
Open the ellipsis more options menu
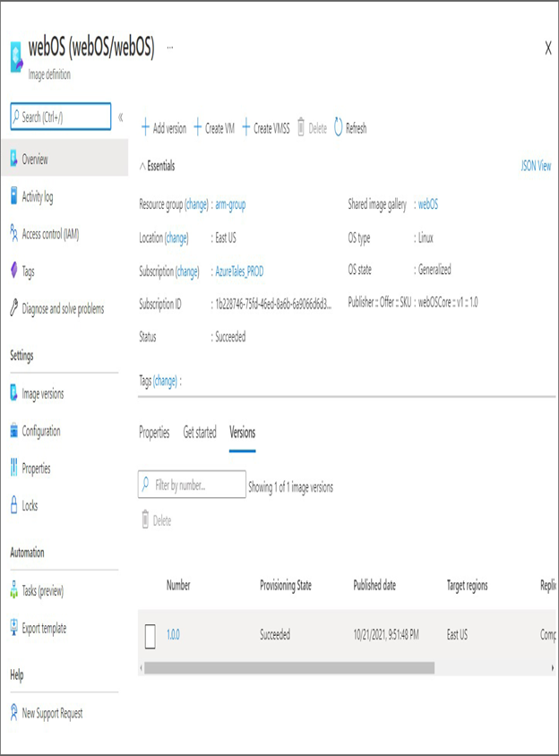(x=170, y=47)
